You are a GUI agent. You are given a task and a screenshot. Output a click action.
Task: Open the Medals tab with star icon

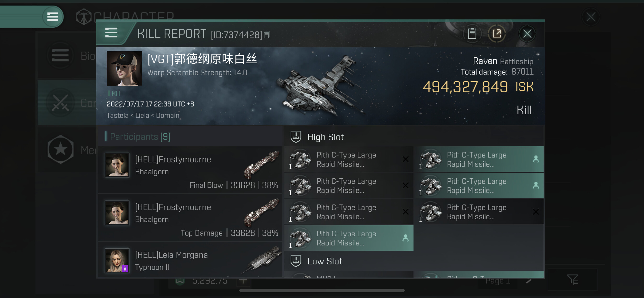click(x=67, y=149)
